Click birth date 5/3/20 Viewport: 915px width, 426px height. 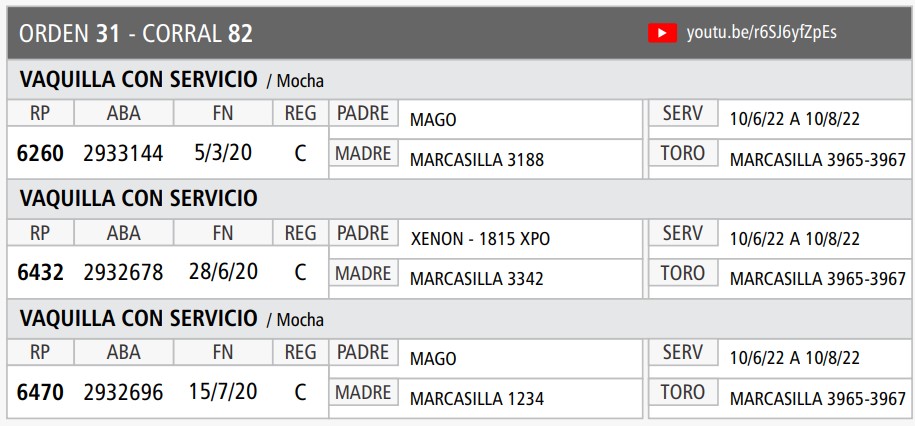223,154
